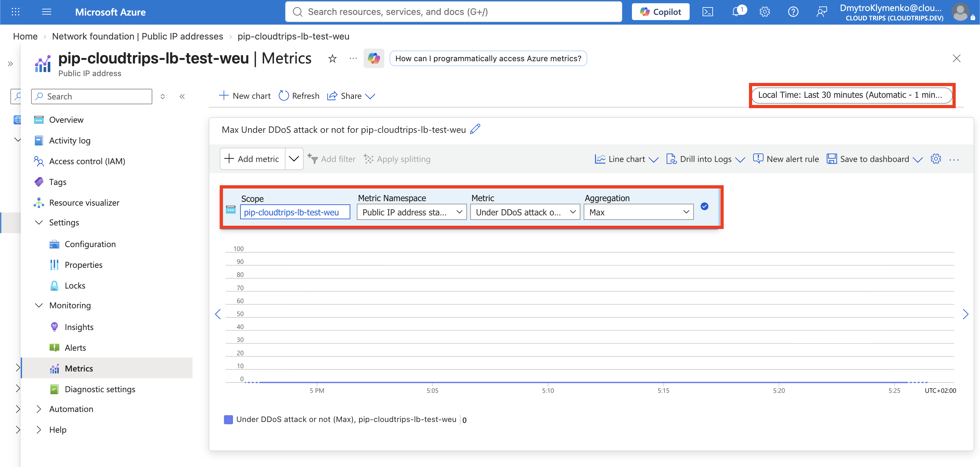This screenshot has height=467, width=980.
Task: Open chart more options ellipsis
Action: click(954, 159)
